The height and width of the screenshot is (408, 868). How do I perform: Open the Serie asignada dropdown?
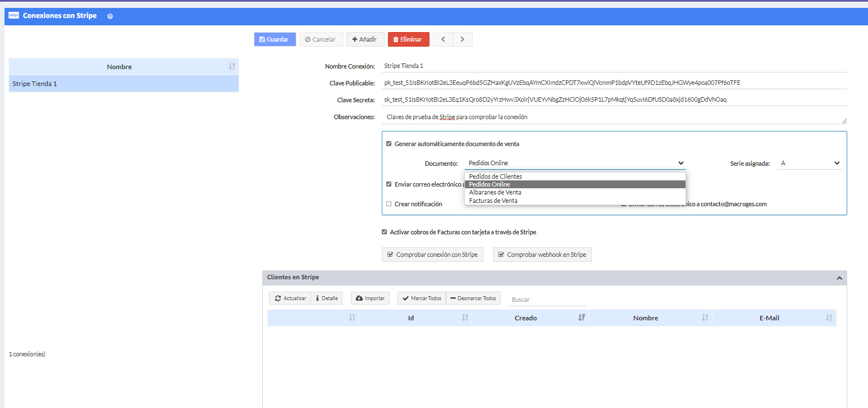tap(810, 163)
